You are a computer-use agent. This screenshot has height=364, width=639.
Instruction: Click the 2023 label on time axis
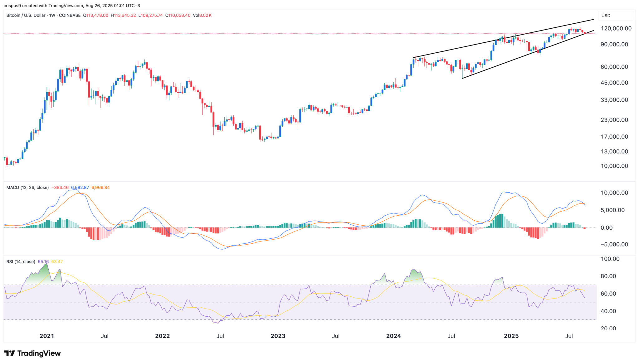click(278, 336)
